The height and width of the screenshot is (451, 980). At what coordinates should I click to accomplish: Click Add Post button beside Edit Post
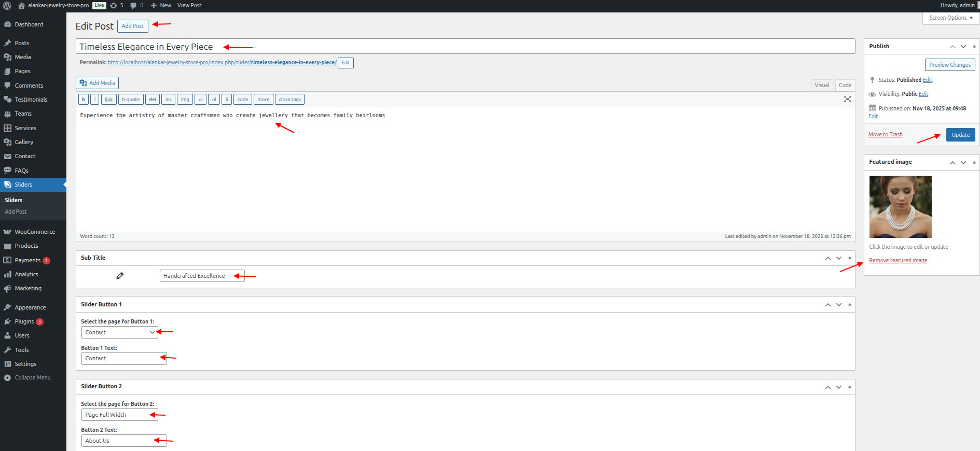[133, 26]
